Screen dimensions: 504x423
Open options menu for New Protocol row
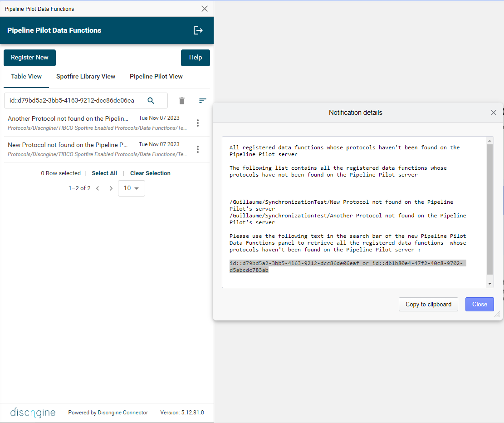(x=198, y=149)
